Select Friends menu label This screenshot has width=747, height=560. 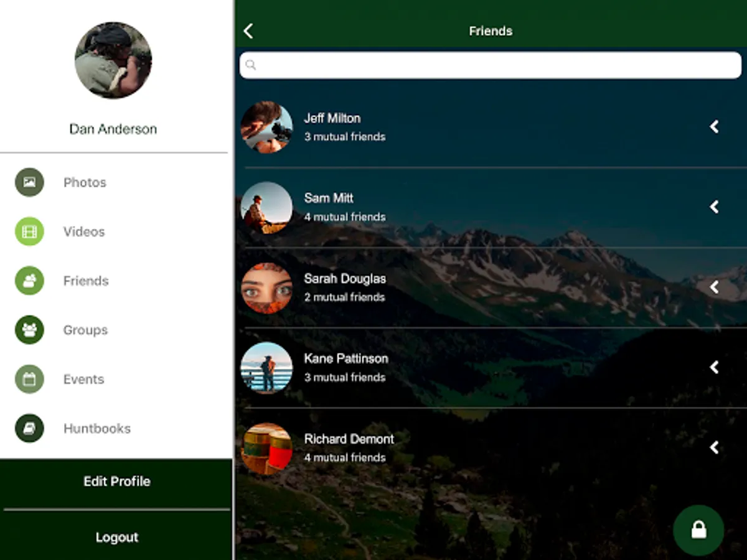[86, 281]
